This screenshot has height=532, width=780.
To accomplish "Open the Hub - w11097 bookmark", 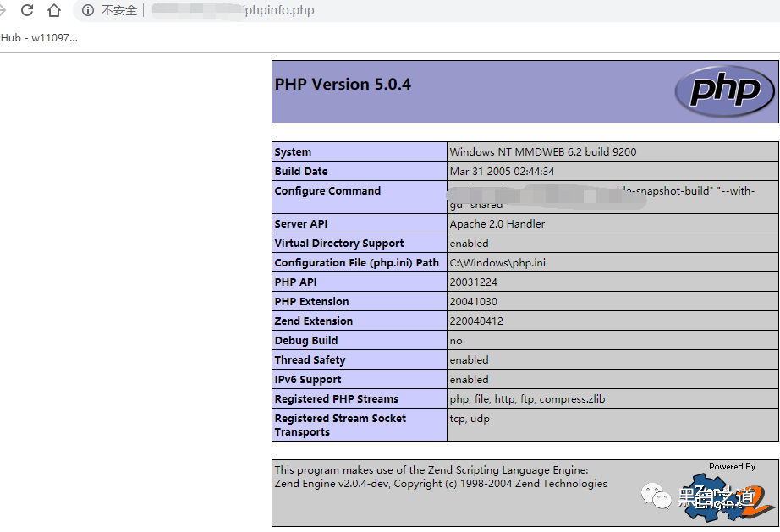I will (x=39, y=38).
